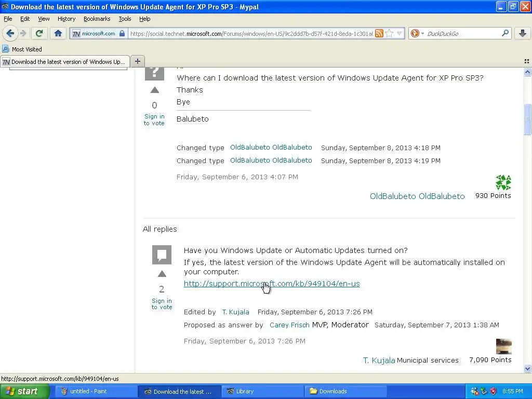Click the Forward arrow button
The width and height of the screenshot is (532, 399).
pos(23,33)
